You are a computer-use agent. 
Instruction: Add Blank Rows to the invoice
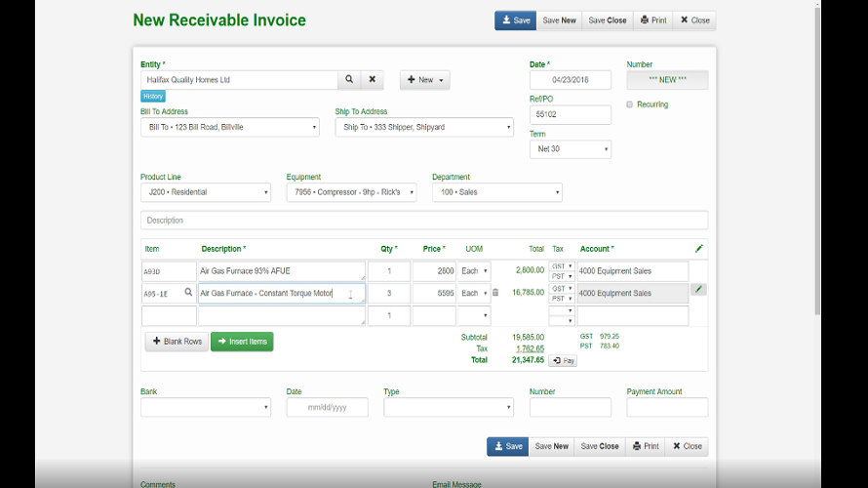(x=177, y=342)
